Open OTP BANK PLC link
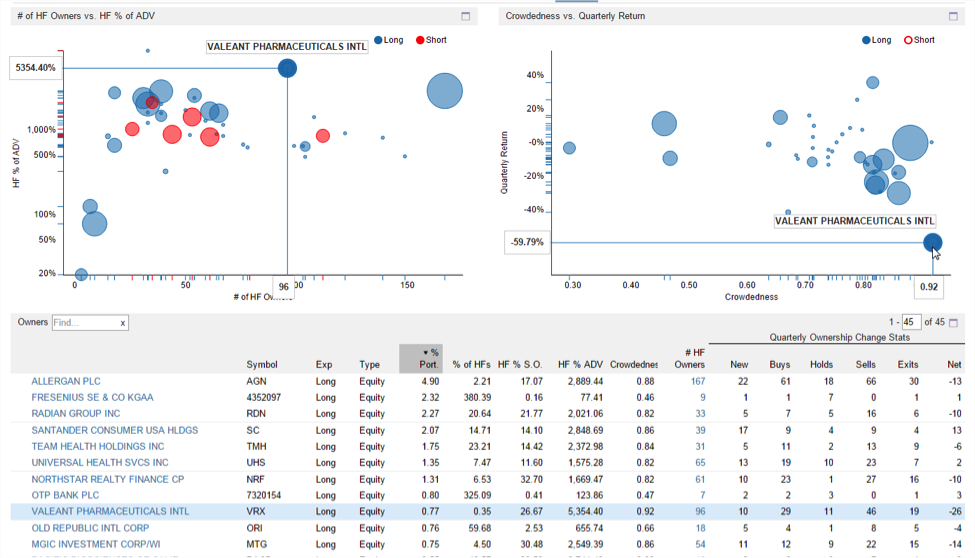 (x=65, y=495)
